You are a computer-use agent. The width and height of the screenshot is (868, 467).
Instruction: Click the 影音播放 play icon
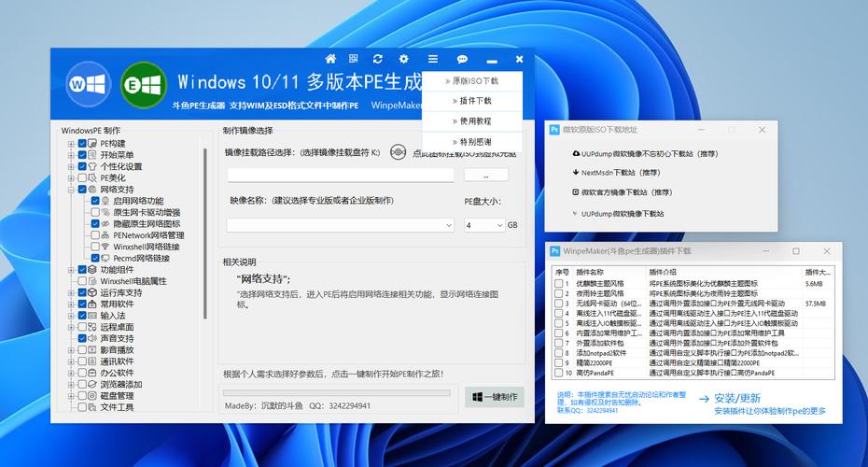tap(91, 350)
